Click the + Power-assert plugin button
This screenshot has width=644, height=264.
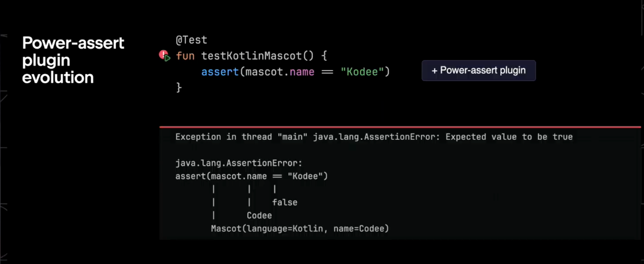coord(479,71)
